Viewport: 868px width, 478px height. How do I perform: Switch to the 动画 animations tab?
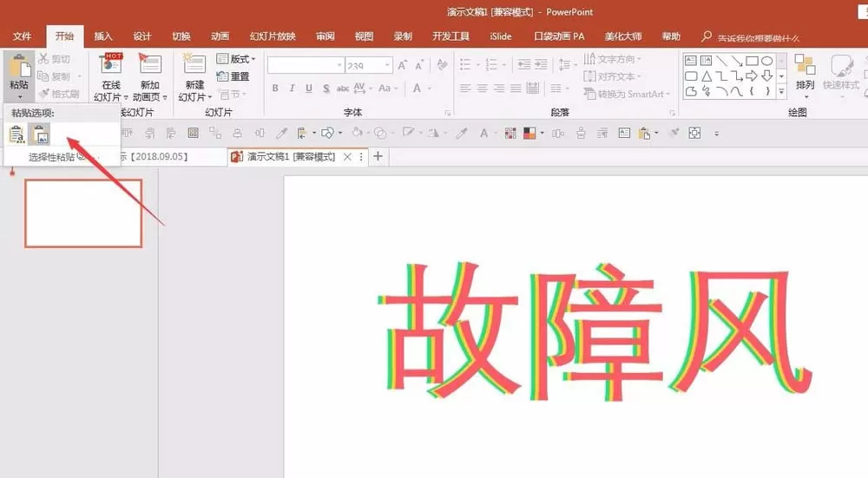220,36
